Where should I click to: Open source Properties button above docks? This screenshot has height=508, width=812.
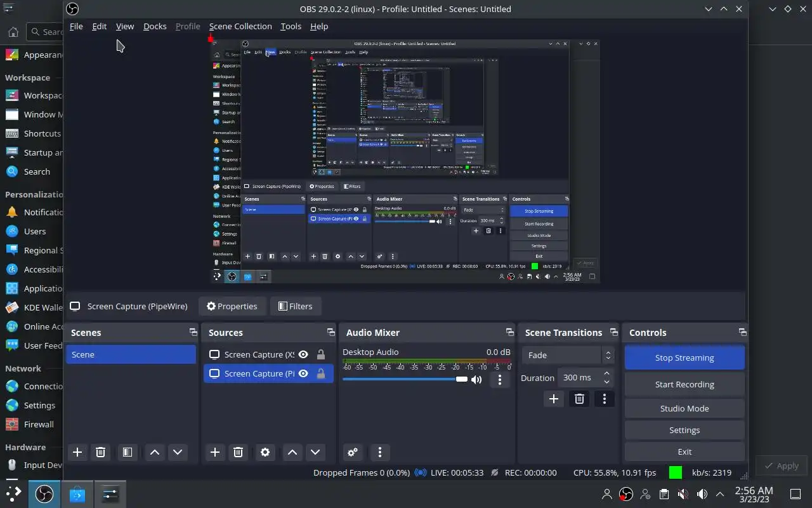pyautogui.click(x=232, y=306)
